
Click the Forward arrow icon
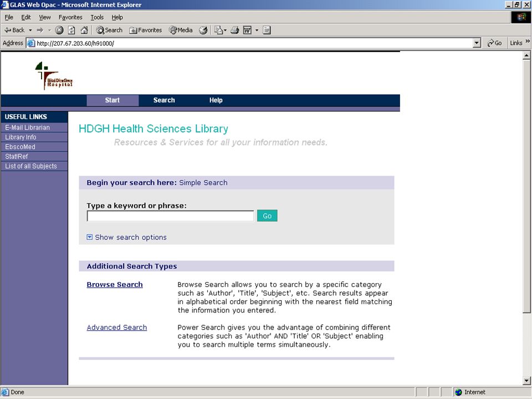point(40,30)
